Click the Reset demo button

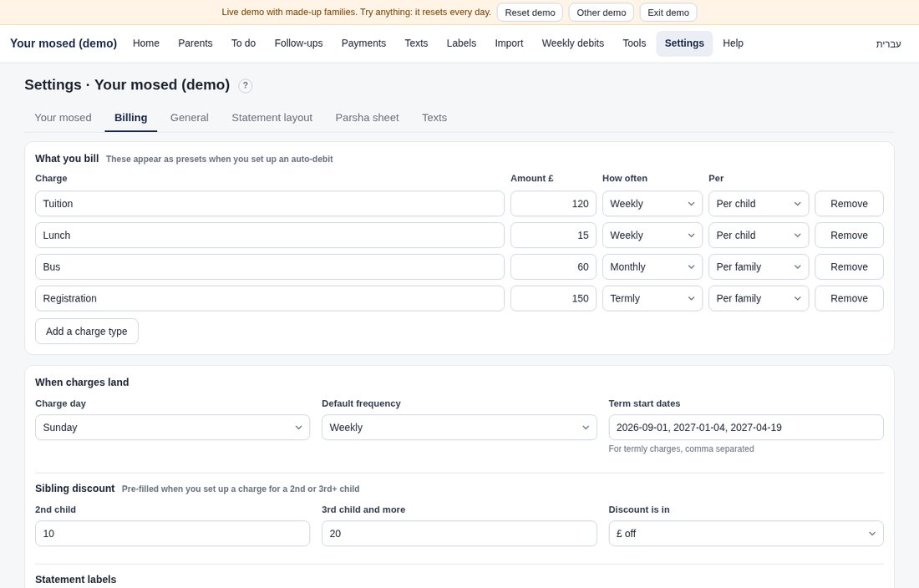point(530,13)
